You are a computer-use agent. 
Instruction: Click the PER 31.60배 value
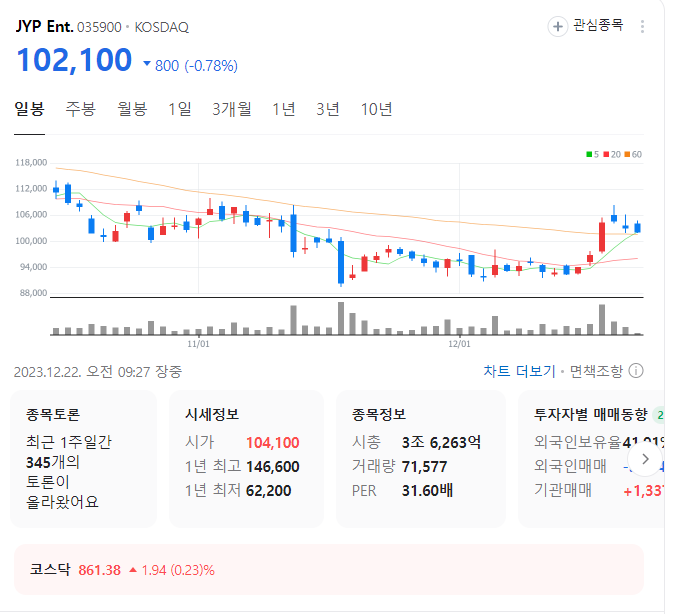427,491
